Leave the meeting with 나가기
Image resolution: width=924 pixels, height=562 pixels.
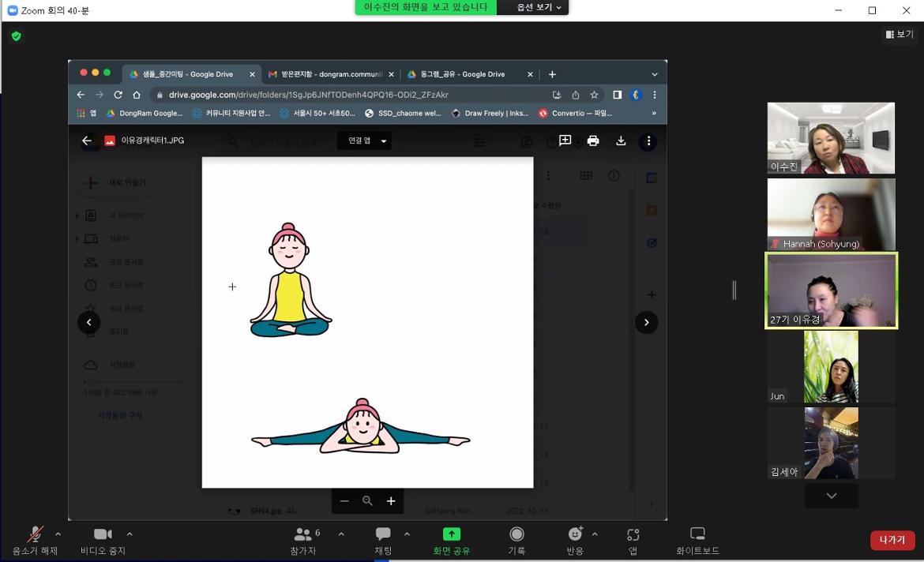[x=892, y=540]
